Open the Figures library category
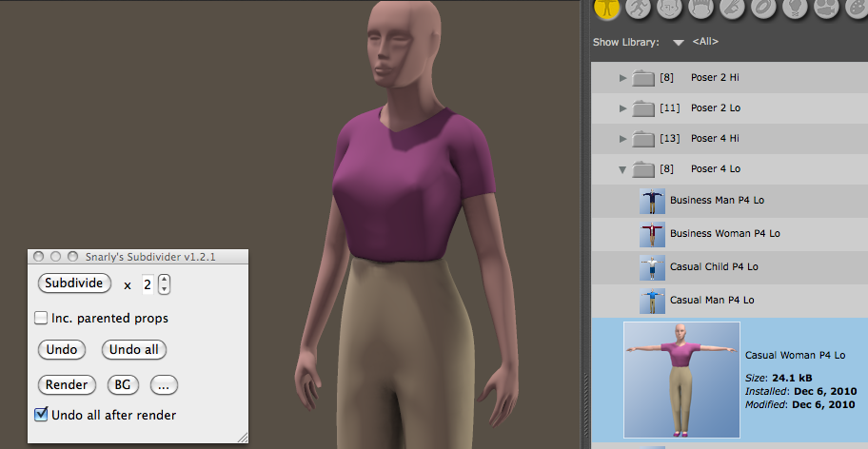Image resolution: width=868 pixels, height=449 pixels. coord(606,8)
